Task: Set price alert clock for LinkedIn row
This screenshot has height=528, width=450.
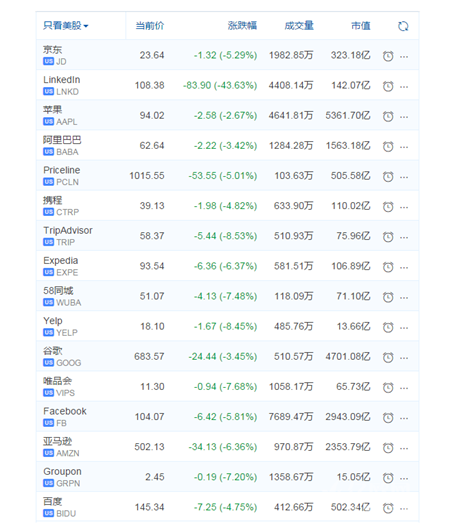Action: (x=388, y=86)
